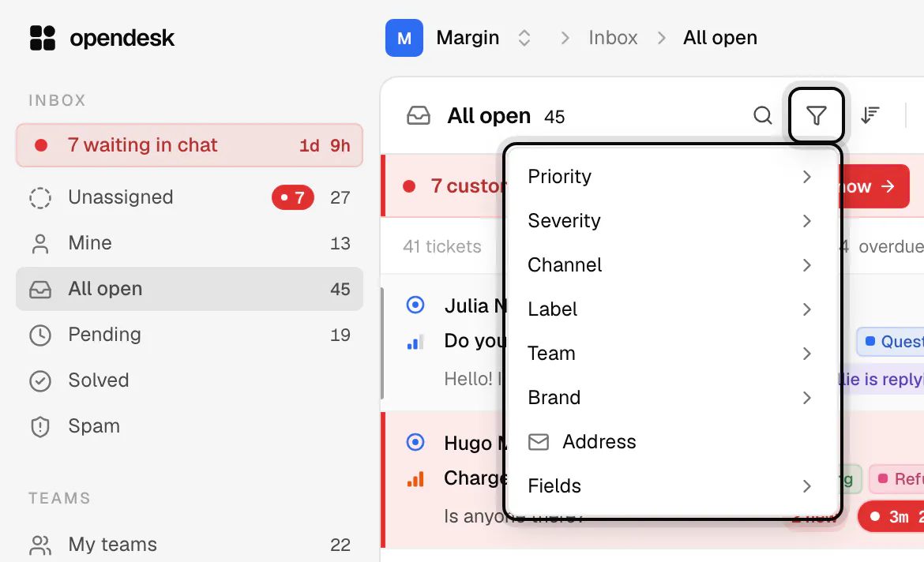Click the Inbox breadcrumb link
The height and width of the screenshot is (562, 924).
613,38
